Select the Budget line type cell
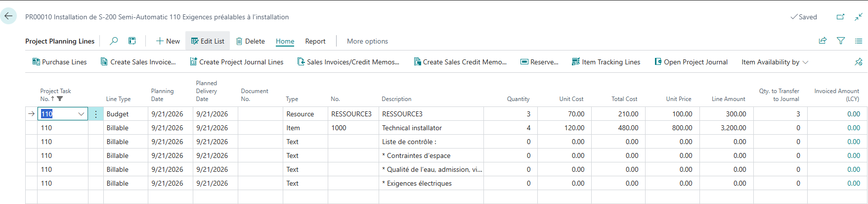The image size is (868, 204). click(126, 114)
